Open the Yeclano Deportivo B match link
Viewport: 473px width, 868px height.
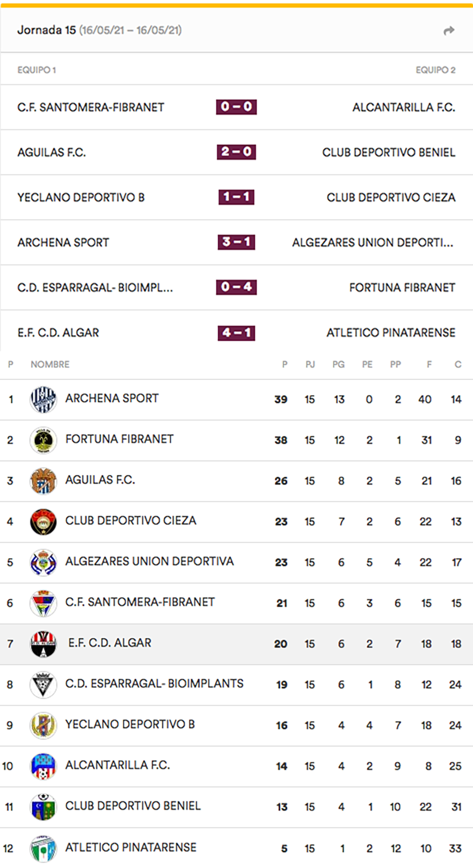point(81,198)
